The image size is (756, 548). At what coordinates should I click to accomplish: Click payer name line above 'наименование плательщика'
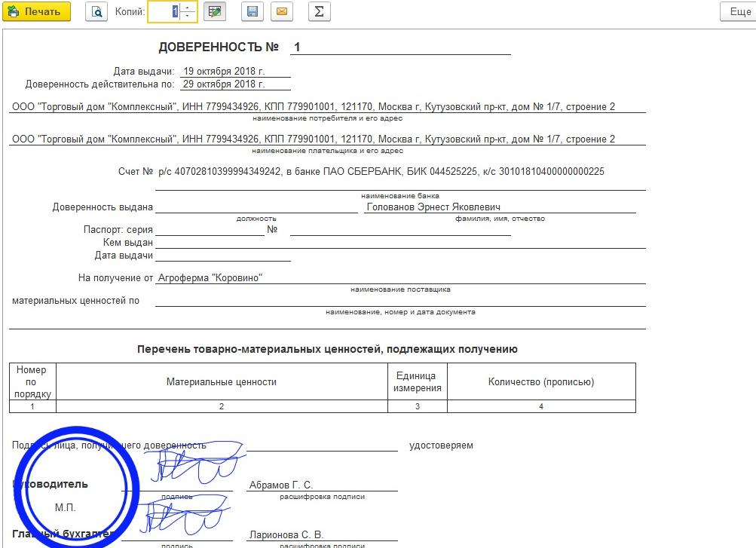coord(314,139)
